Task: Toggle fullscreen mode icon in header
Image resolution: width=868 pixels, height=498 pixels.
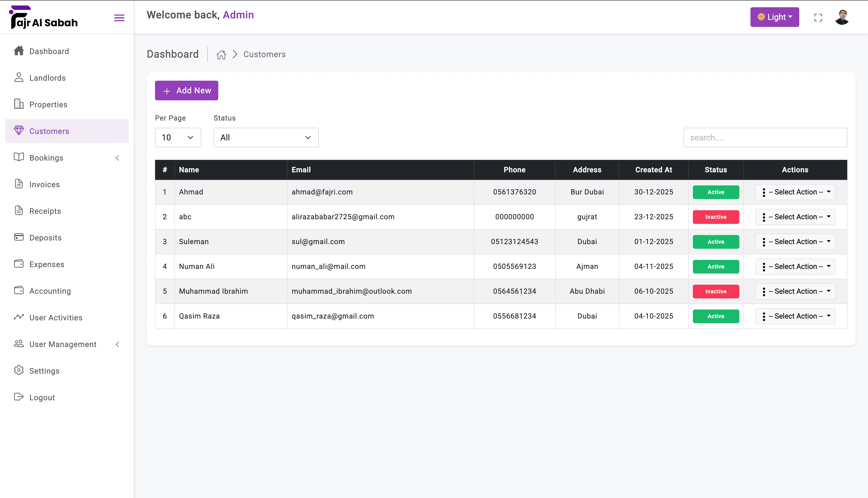Action: 818,17
